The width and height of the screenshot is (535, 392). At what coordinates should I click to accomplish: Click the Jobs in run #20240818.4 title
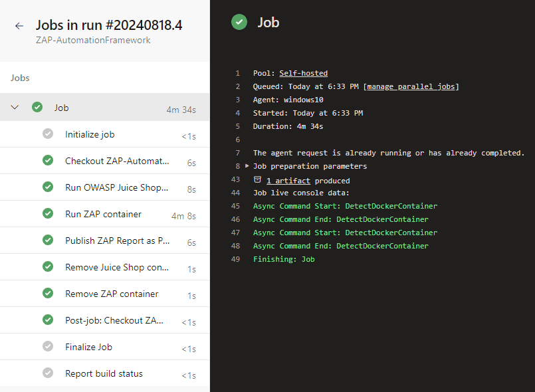point(109,25)
